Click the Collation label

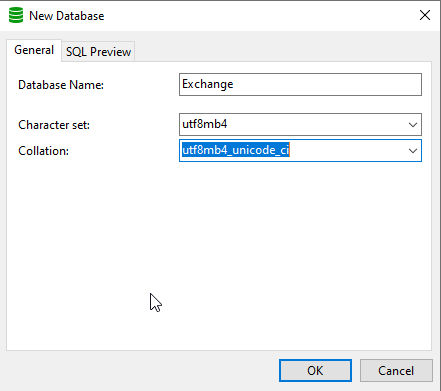(x=43, y=151)
